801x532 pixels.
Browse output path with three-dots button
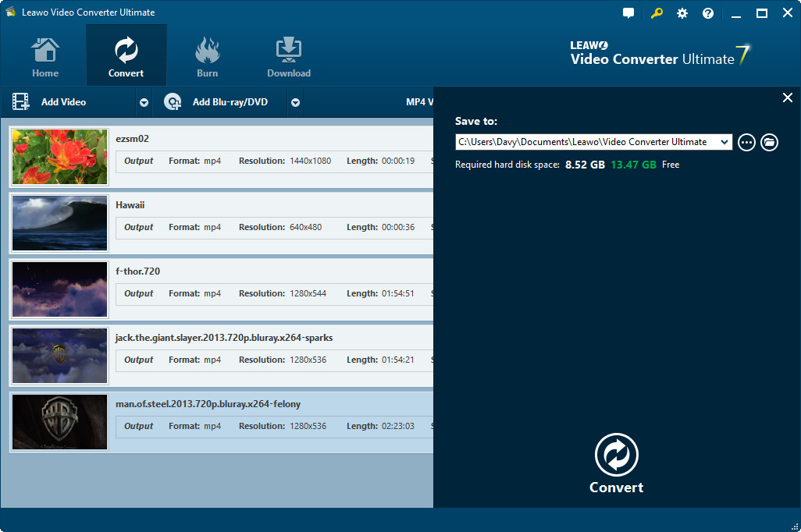pos(746,142)
